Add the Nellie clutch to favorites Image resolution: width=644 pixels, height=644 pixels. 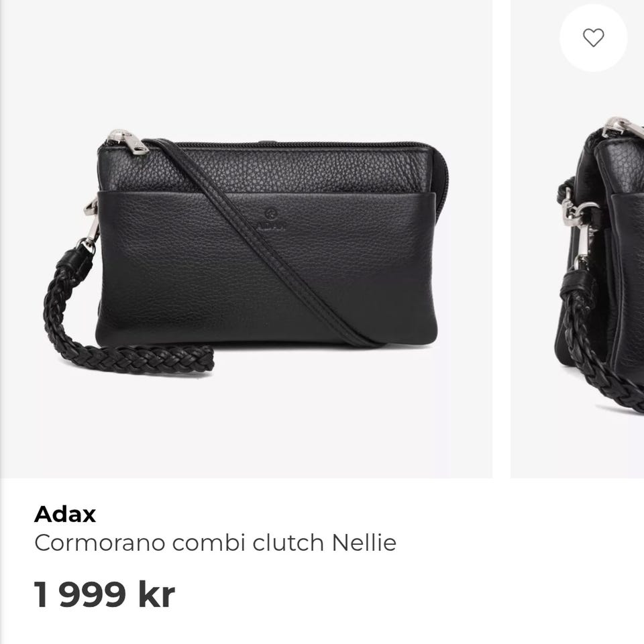pyautogui.click(x=594, y=38)
